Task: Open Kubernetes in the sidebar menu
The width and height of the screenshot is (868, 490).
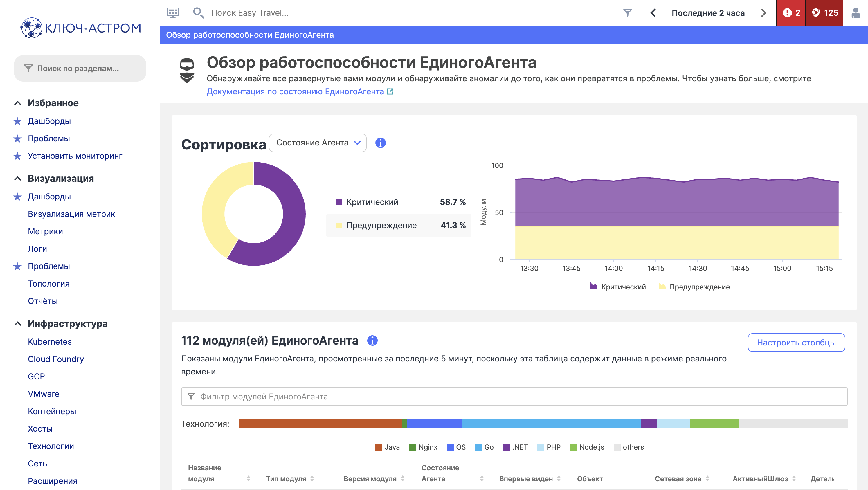Action: [x=50, y=342]
